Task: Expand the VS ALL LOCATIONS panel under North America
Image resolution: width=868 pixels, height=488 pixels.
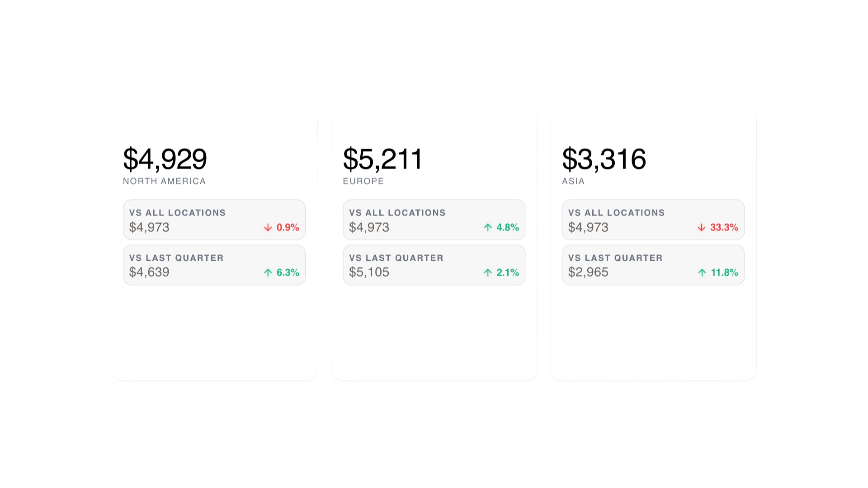Action: [x=214, y=220]
